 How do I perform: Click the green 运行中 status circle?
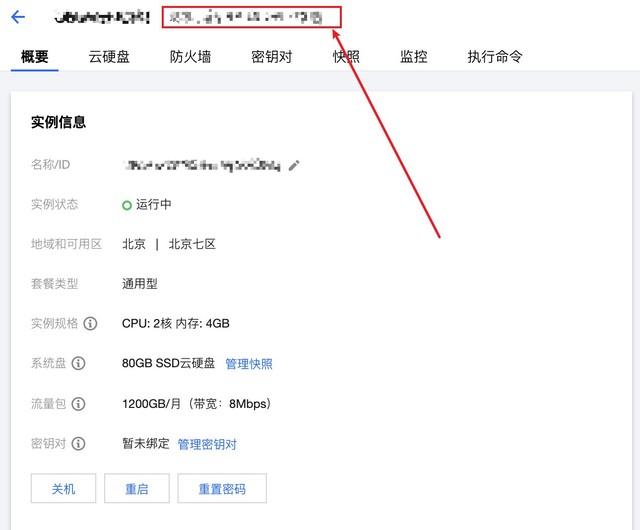coord(127,205)
